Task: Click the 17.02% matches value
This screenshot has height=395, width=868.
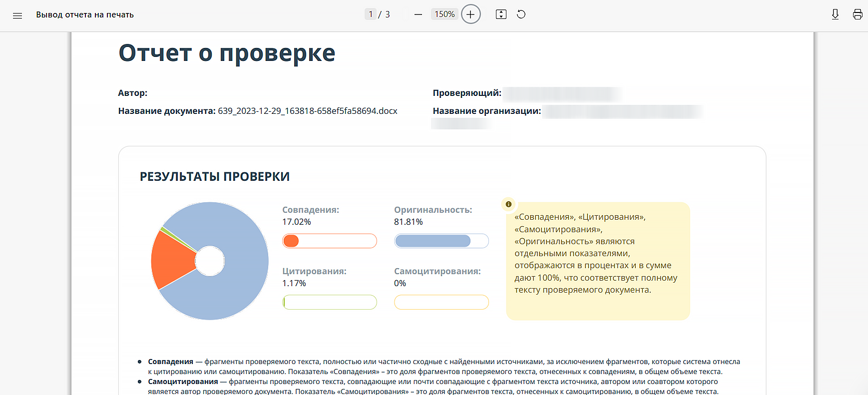Action: pyautogui.click(x=297, y=222)
